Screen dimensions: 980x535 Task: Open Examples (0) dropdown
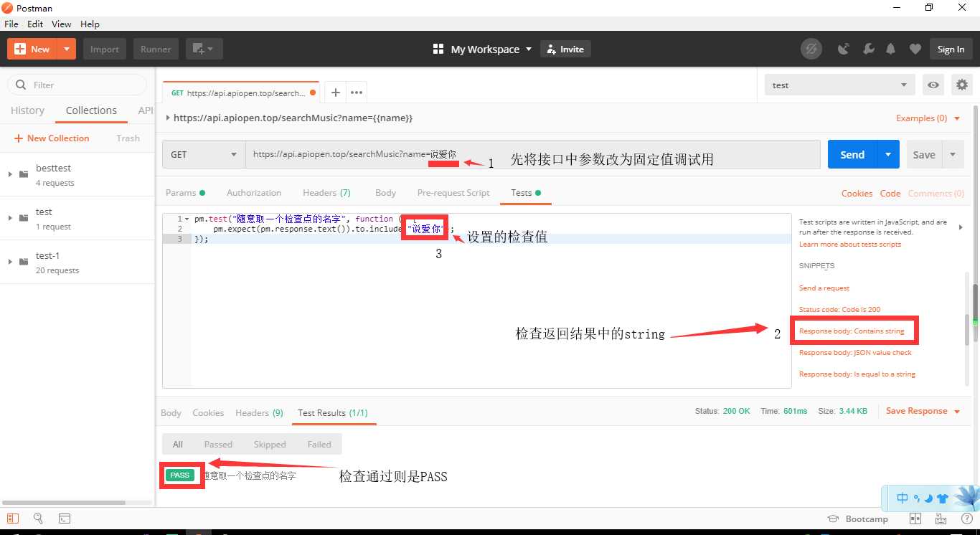[928, 118]
